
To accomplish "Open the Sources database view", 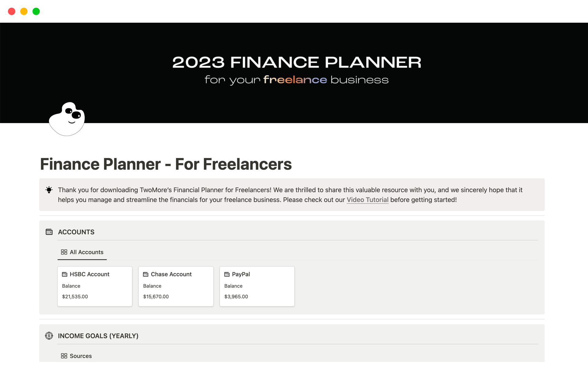I will [x=80, y=356].
